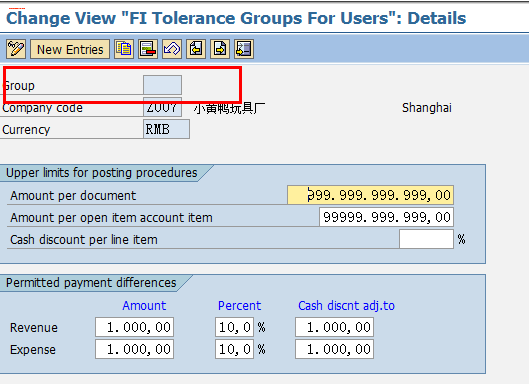This screenshot has height=384, width=529.
Task: Click the Undo Change icon
Action: pyautogui.click(x=172, y=49)
